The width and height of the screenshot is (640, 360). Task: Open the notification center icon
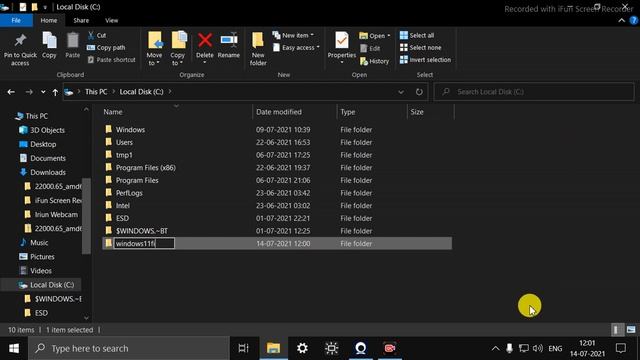click(621, 348)
